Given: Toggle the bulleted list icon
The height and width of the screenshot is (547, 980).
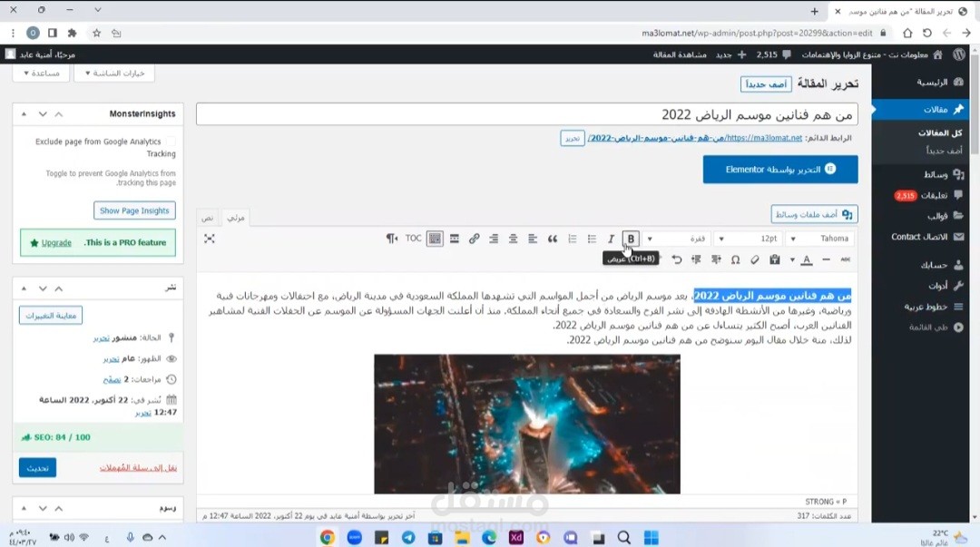Looking at the screenshot, I should pos(591,239).
